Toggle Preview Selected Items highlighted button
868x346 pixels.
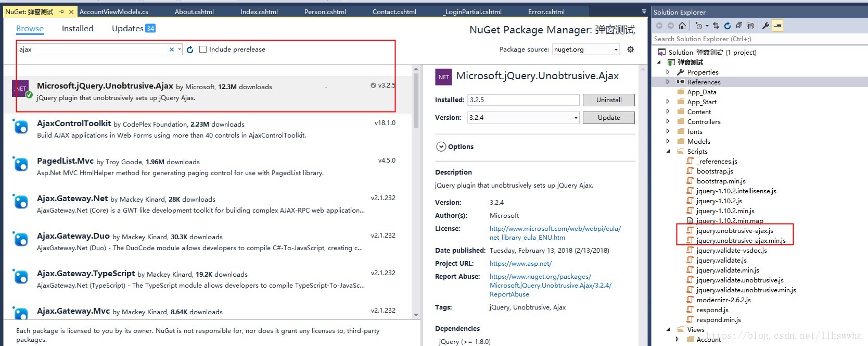777,26
